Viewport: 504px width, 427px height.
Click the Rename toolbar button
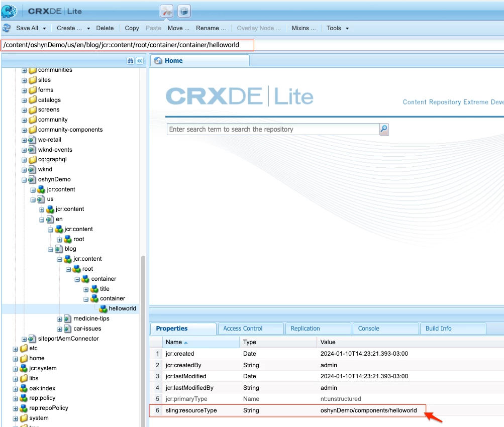coord(211,28)
